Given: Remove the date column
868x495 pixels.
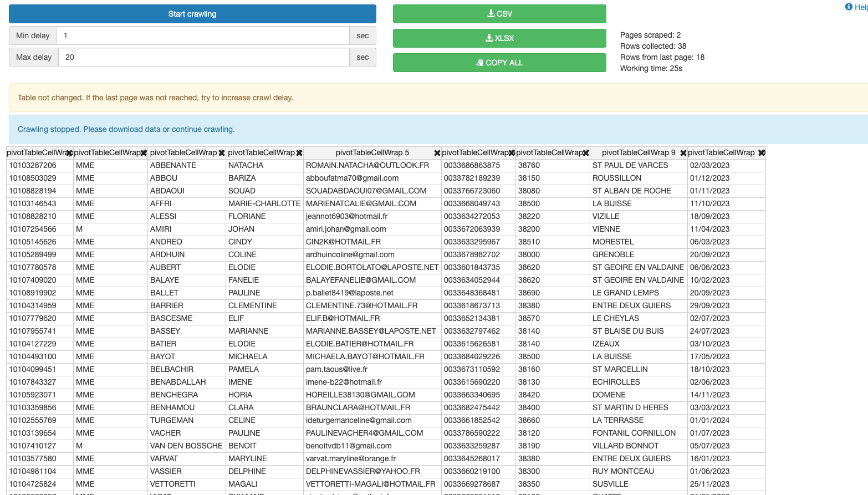Looking at the screenshot, I should (762, 153).
